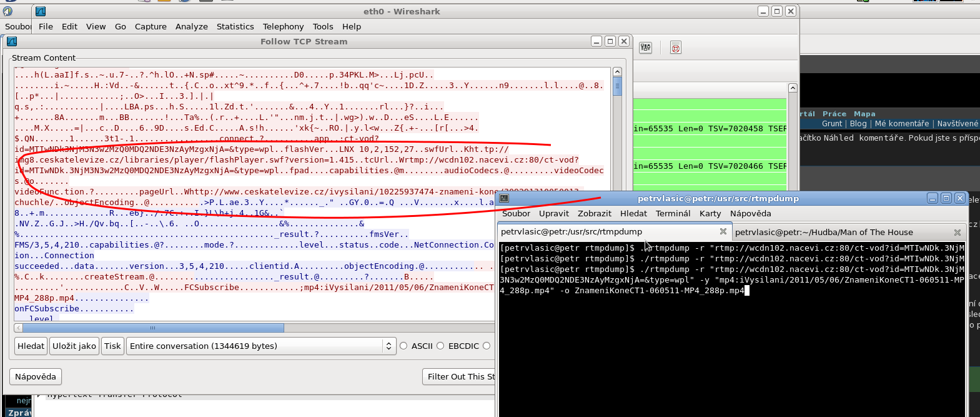Maximize the Follow TCP Stream dialog

(x=610, y=41)
